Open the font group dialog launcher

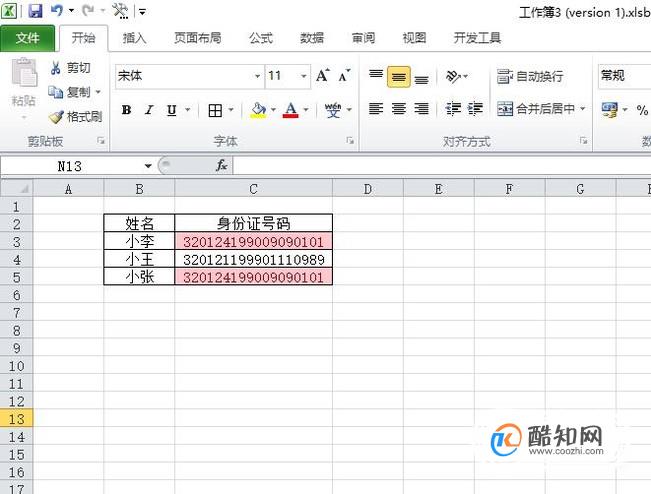tap(350, 141)
